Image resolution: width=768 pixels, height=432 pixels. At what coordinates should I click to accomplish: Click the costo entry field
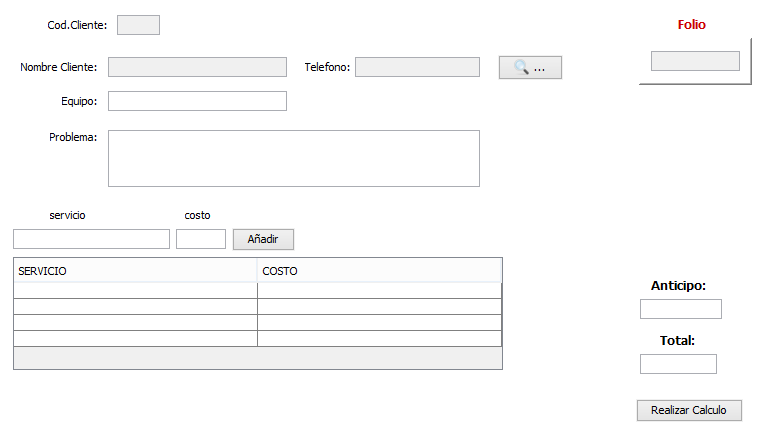point(201,239)
